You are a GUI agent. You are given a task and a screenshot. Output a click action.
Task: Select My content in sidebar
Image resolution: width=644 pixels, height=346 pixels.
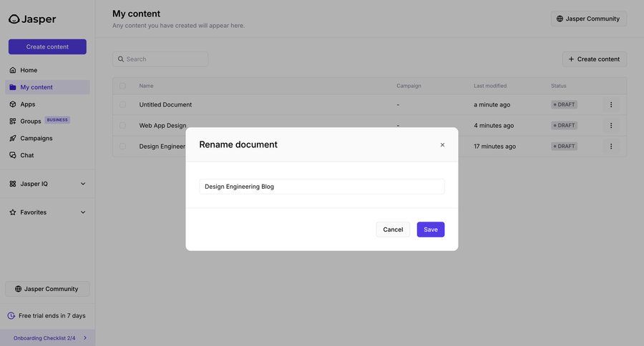(x=47, y=87)
